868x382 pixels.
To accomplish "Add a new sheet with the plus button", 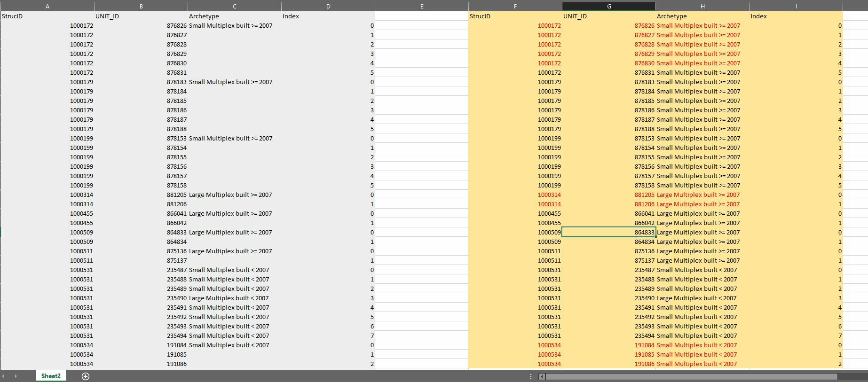I will click(x=86, y=376).
